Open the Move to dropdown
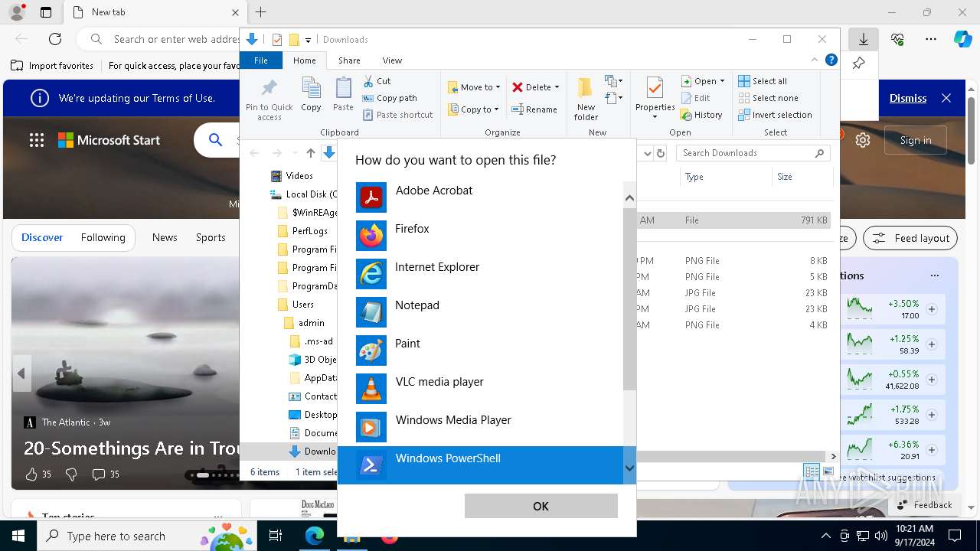 click(x=474, y=87)
